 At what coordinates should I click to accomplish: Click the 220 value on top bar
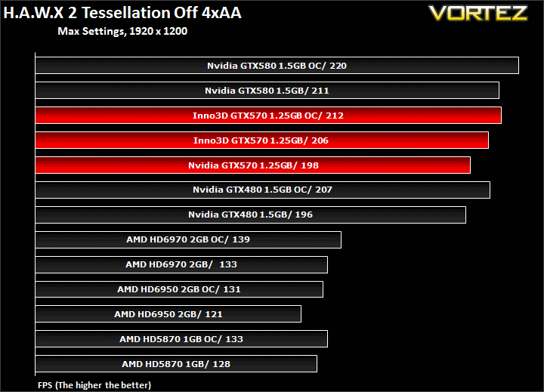tap(338, 66)
